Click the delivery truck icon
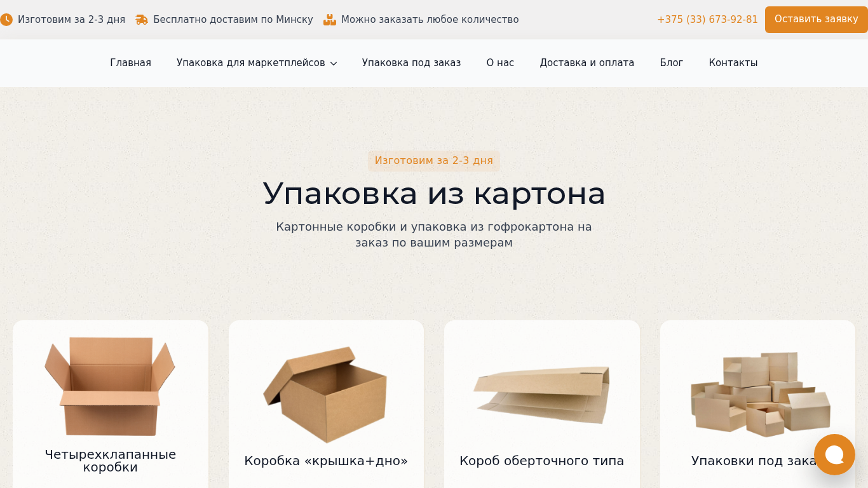The width and height of the screenshot is (868, 488). click(x=142, y=20)
